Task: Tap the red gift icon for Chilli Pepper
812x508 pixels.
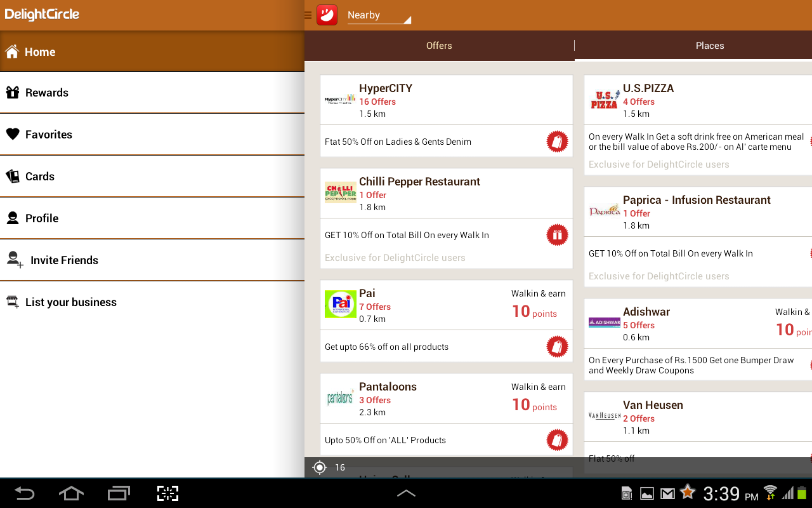Action: point(557,235)
